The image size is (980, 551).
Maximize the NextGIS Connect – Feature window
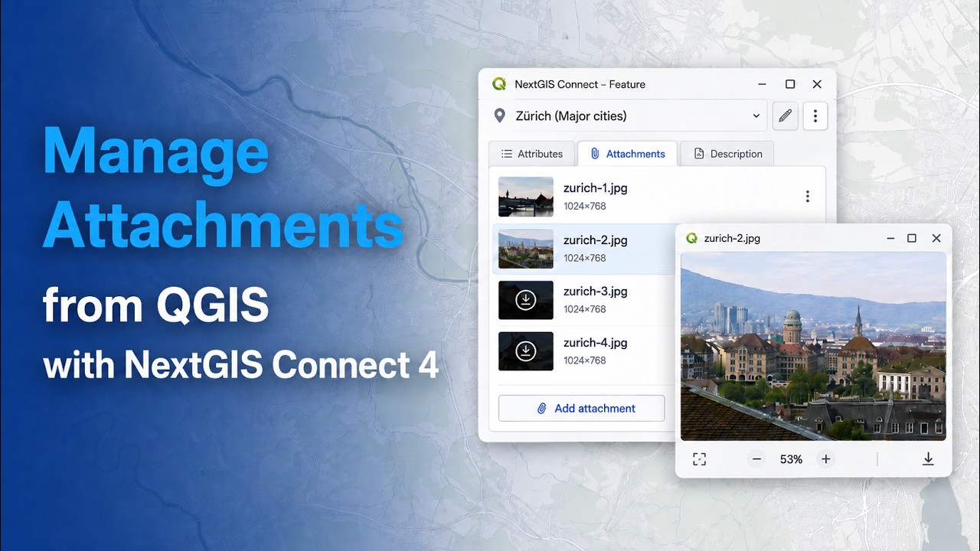[x=790, y=84]
